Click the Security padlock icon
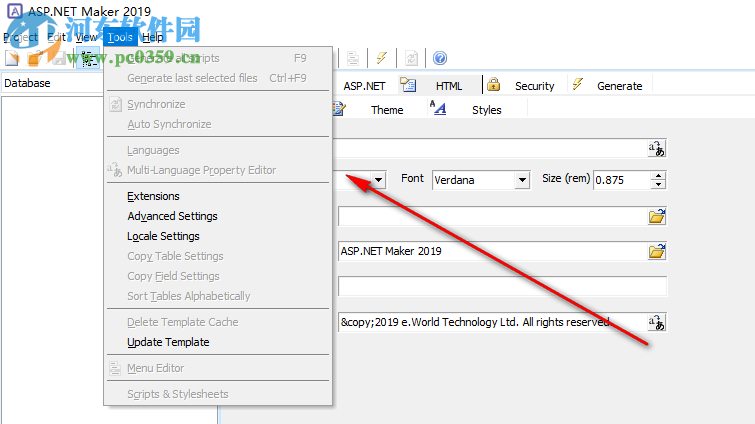The width and height of the screenshot is (755, 424). pos(493,85)
